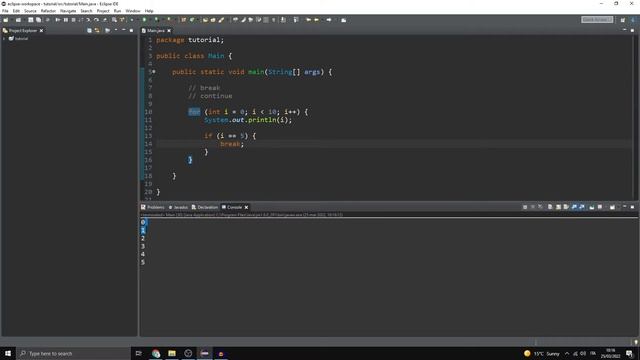
Task: Click the Save All toolbar icon
Action: (x=38, y=20)
